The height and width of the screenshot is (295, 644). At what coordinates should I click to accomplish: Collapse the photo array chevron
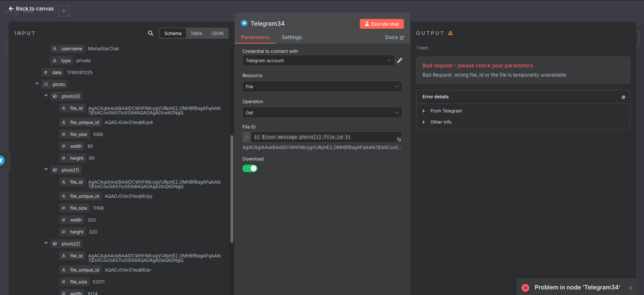pyautogui.click(x=37, y=84)
